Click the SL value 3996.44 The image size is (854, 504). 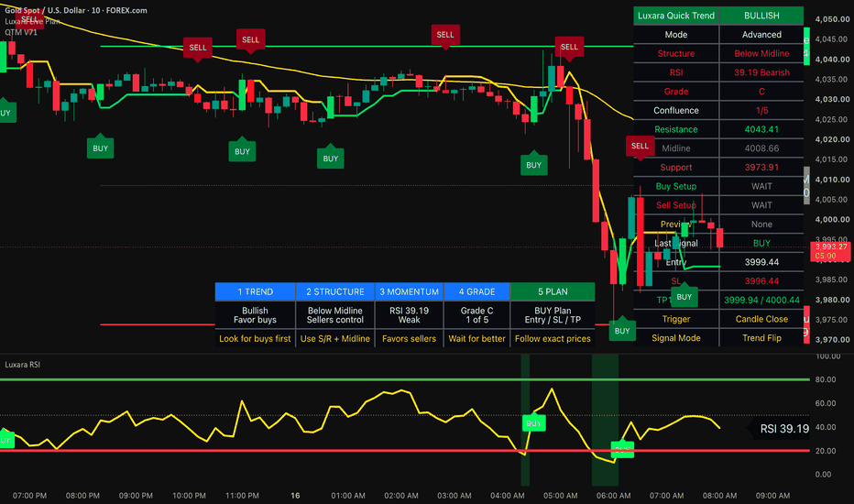pos(761,281)
